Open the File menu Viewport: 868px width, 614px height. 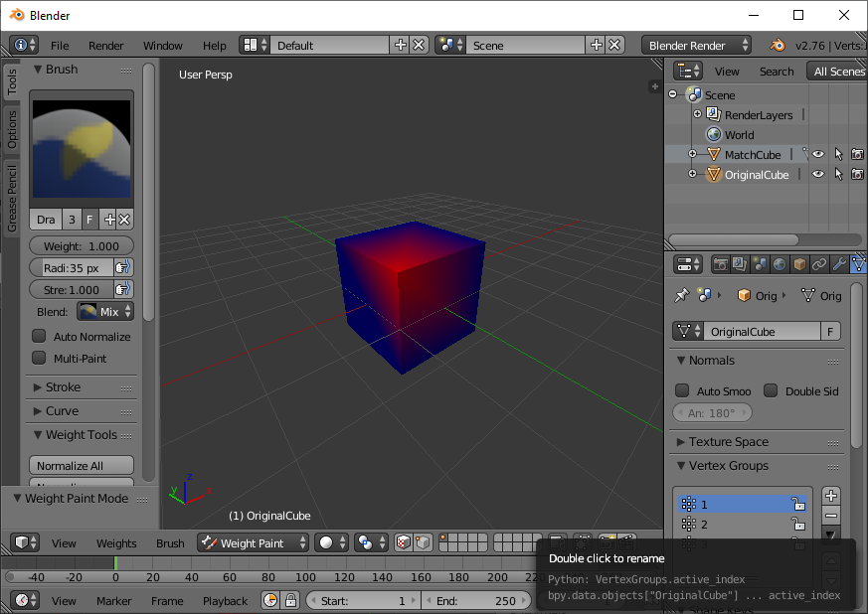click(x=60, y=46)
